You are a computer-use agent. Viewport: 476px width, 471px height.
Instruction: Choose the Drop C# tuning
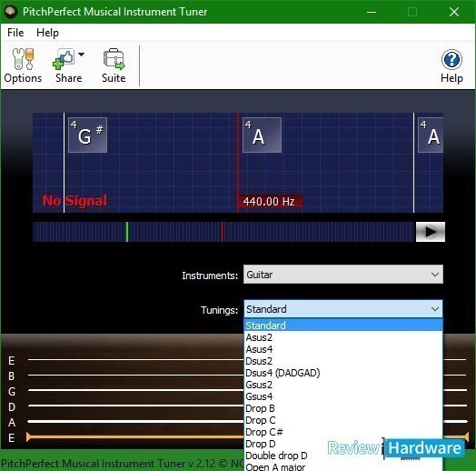[x=343, y=432]
